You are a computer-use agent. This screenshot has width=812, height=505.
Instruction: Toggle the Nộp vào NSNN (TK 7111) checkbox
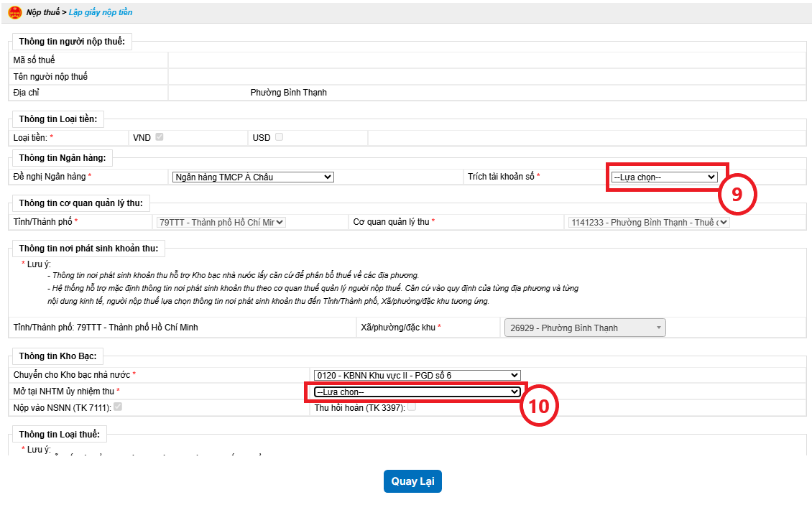pyautogui.click(x=117, y=407)
